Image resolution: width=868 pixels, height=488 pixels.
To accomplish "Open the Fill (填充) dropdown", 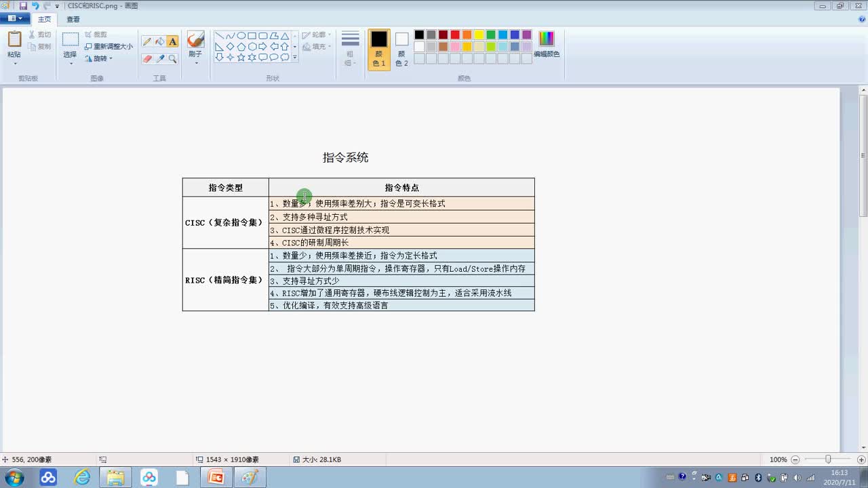I will pyautogui.click(x=317, y=47).
